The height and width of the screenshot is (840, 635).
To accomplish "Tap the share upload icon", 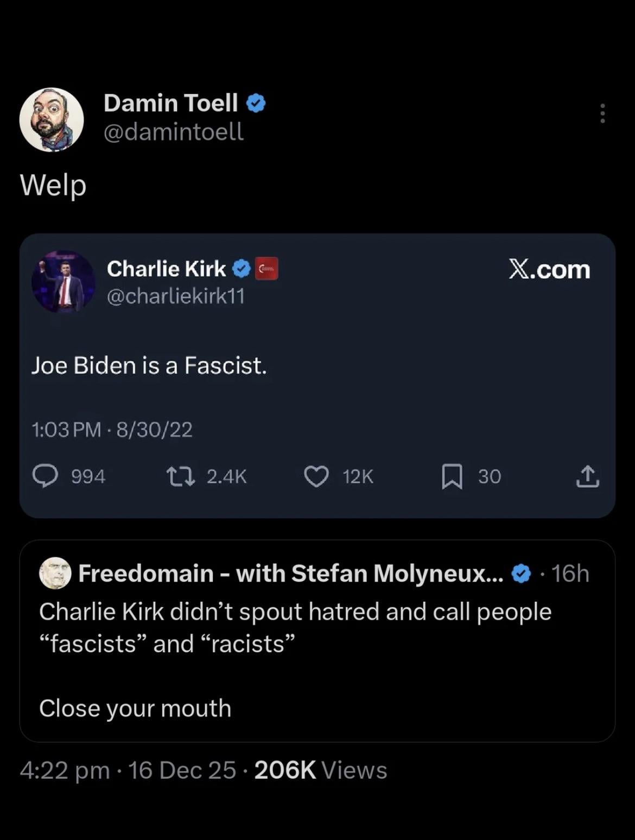I will [x=587, y=476].
